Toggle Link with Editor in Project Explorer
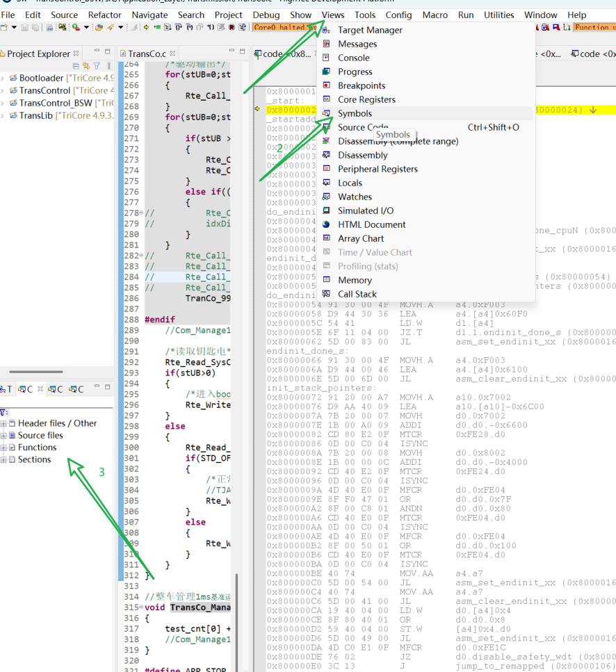The height and width of the screenshot is (672, 616). pos(86,66)
